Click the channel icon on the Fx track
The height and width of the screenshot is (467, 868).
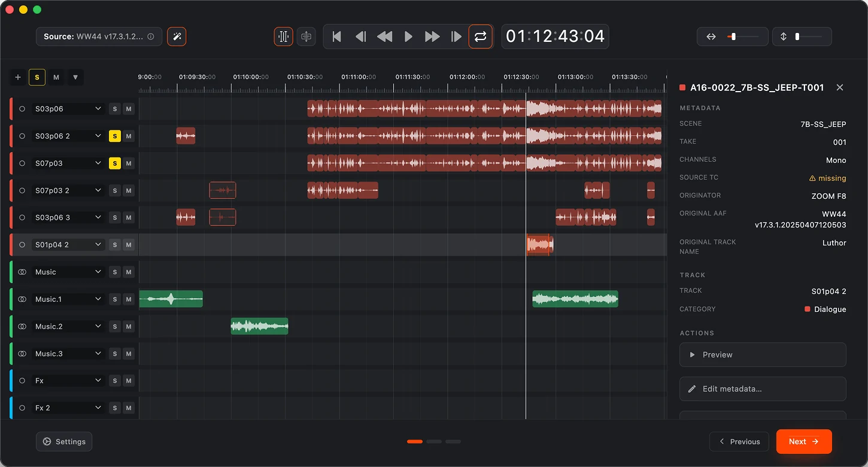(x=22, y=381)
